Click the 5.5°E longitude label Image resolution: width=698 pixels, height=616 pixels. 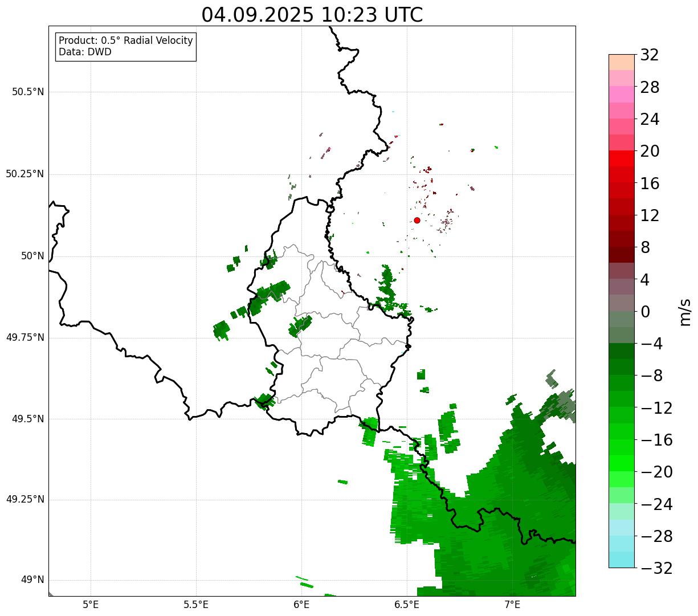point(197,605)
